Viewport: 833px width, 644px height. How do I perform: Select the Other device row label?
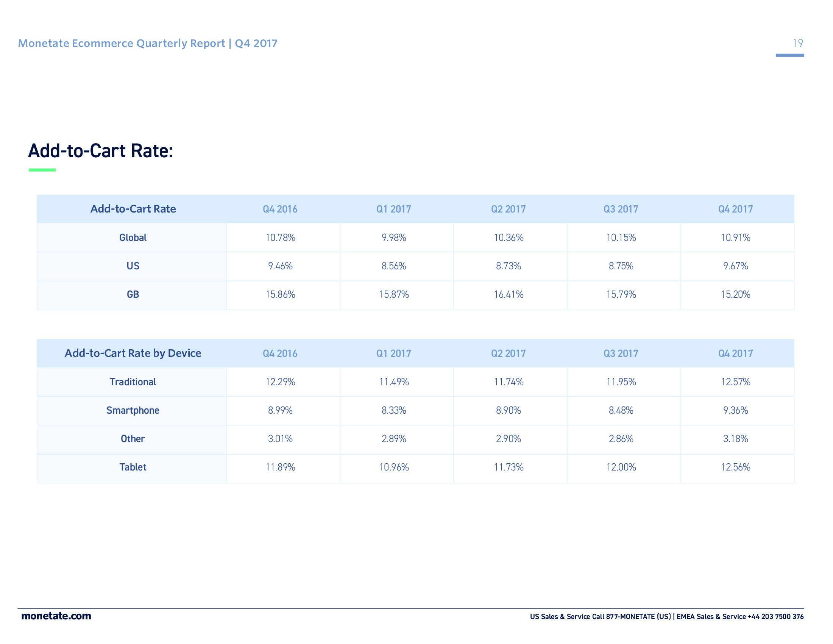click(x=133, y=439)
